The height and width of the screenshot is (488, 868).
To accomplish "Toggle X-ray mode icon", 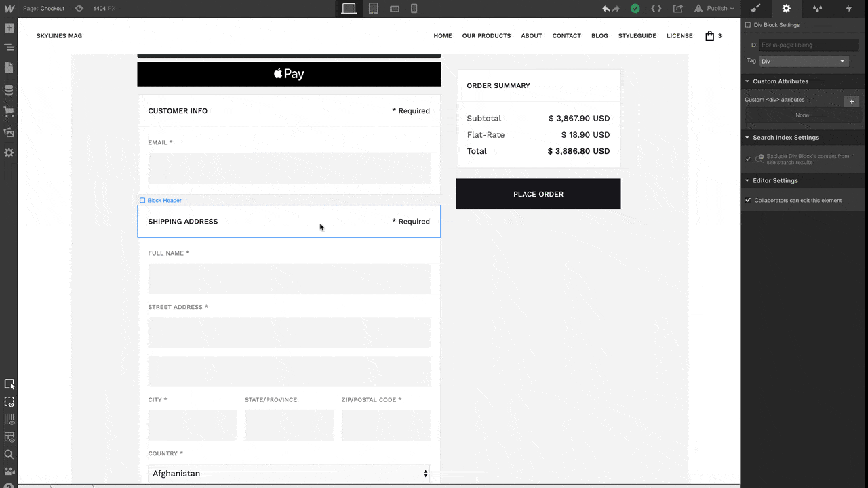I will point(9,437).
